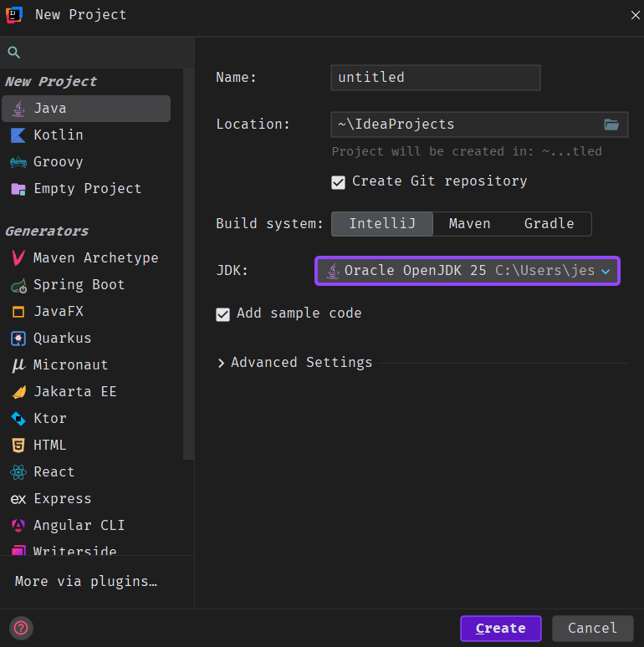Select the Quarkus icon
Screen dimensions: 644x647
point(18,339)
